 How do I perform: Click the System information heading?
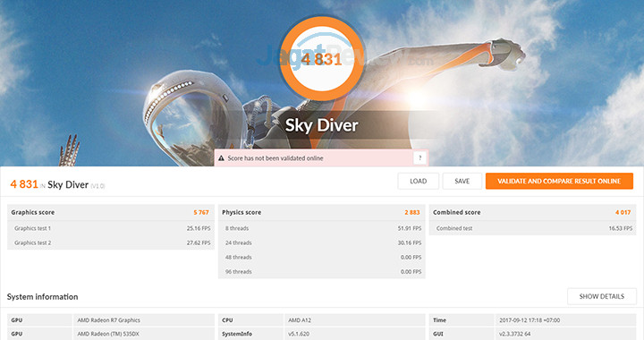42,297
